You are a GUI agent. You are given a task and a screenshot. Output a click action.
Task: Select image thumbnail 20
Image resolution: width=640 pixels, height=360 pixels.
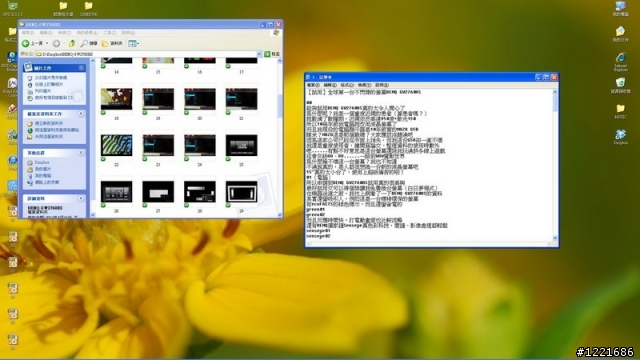click(x=200, y=99)
